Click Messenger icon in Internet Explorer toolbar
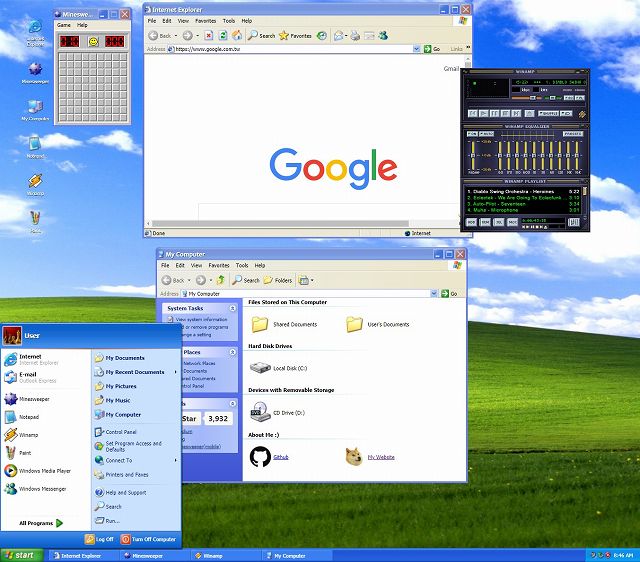 383,36
